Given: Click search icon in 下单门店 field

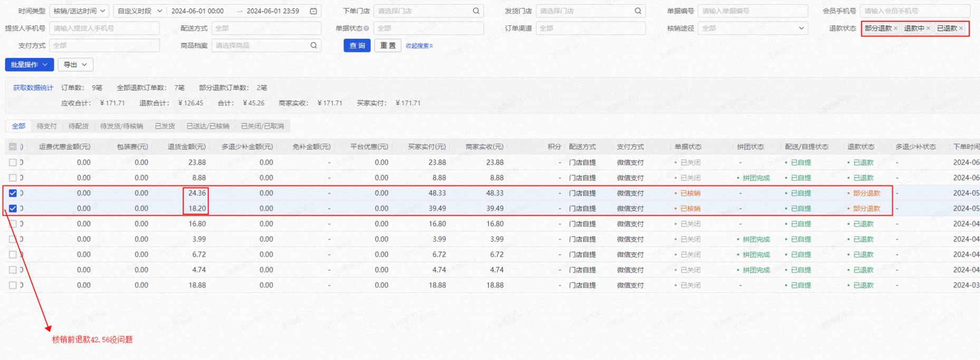Looking at the screenshot, I should 476,11.
